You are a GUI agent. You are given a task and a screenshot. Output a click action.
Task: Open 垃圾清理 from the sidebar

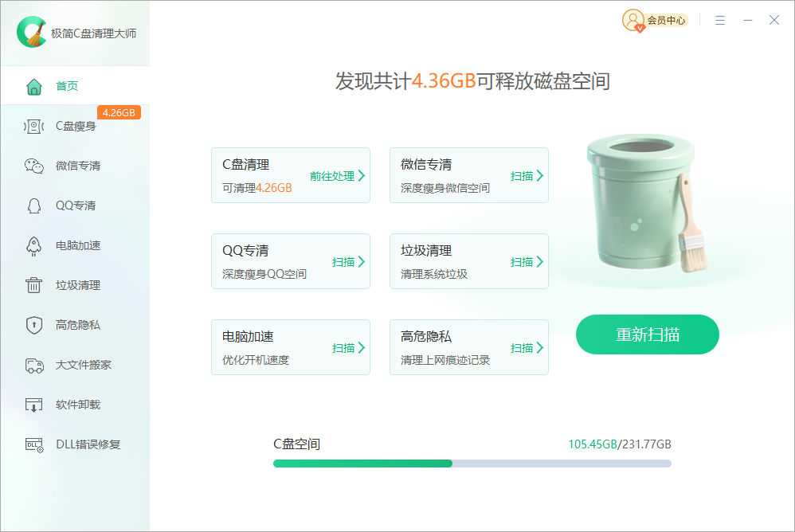click(x=75, y=285)
